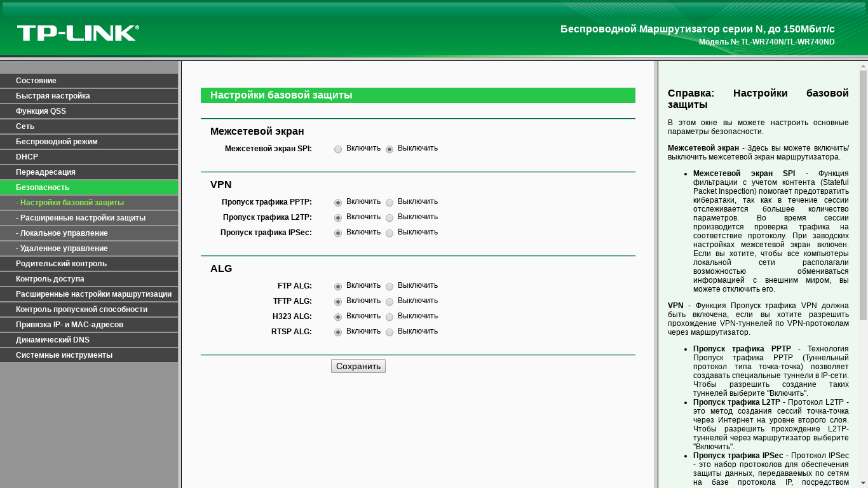868x488 pixels.
Task: Open Расширенные настройки маршрутизации menu item
Action: pos(89,294)
